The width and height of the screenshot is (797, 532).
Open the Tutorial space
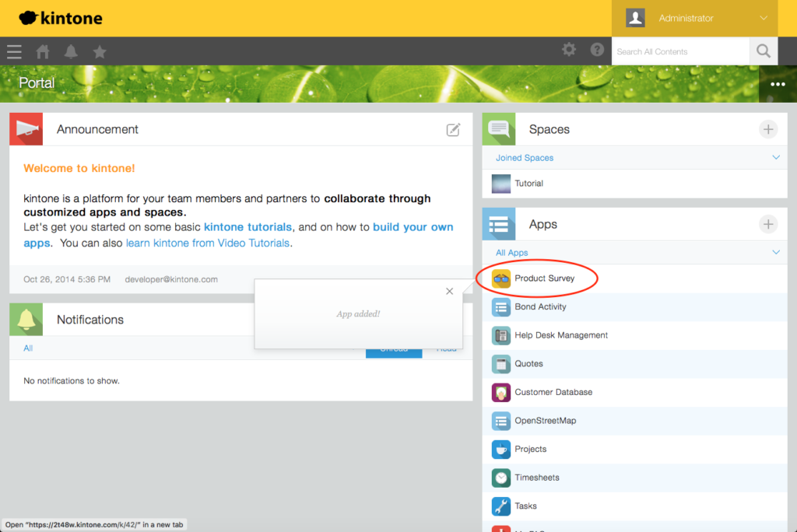click(x=528, y=184)
